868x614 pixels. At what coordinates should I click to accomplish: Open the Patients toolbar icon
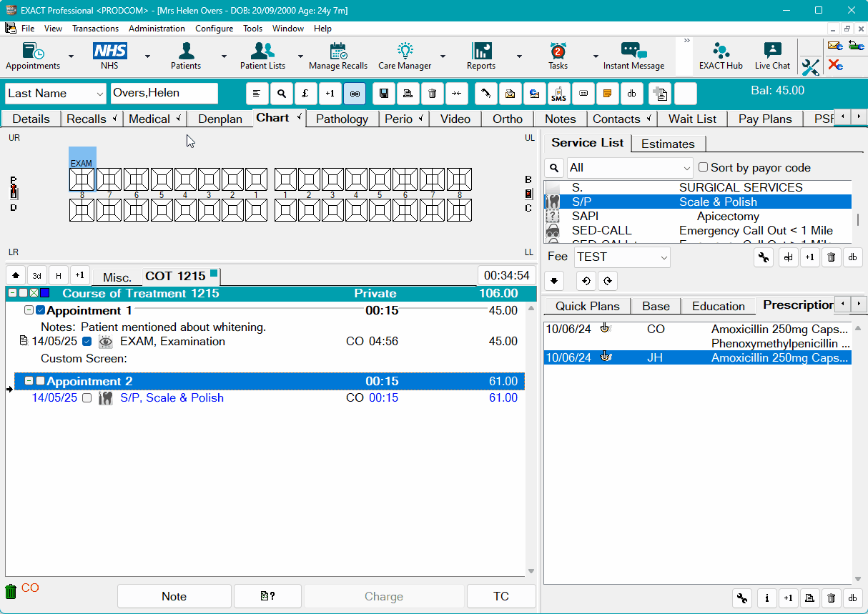pos(186,56)
